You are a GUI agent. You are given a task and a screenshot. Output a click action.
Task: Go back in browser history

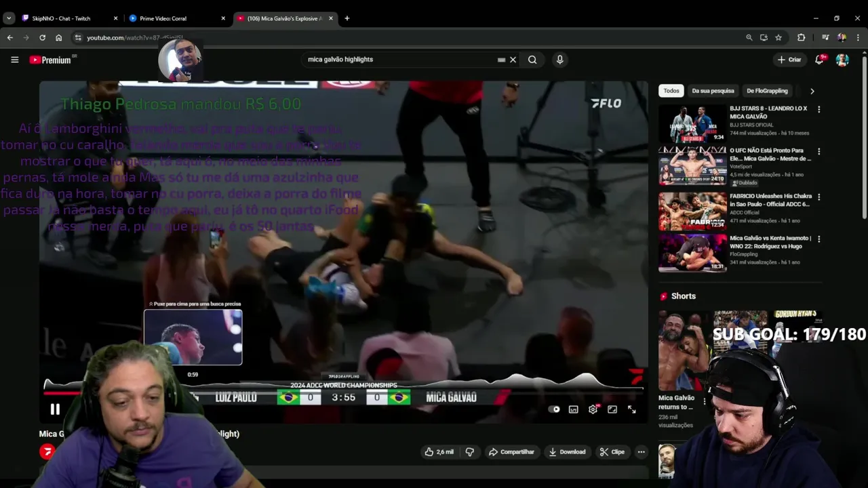click(x=9, y=38)
